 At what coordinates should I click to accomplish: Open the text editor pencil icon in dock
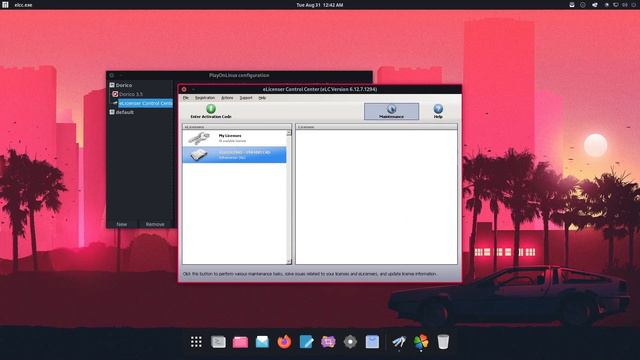[x=306, y=342]
